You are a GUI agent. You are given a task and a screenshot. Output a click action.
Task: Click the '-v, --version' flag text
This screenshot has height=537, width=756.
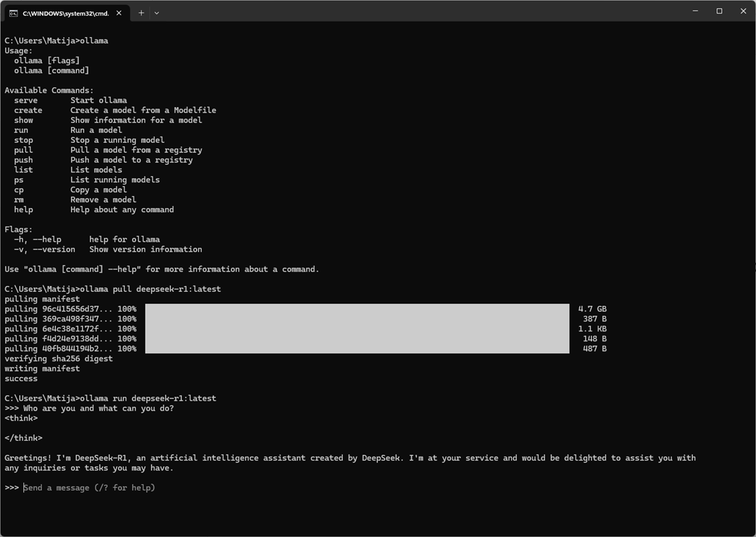[44, 250]
